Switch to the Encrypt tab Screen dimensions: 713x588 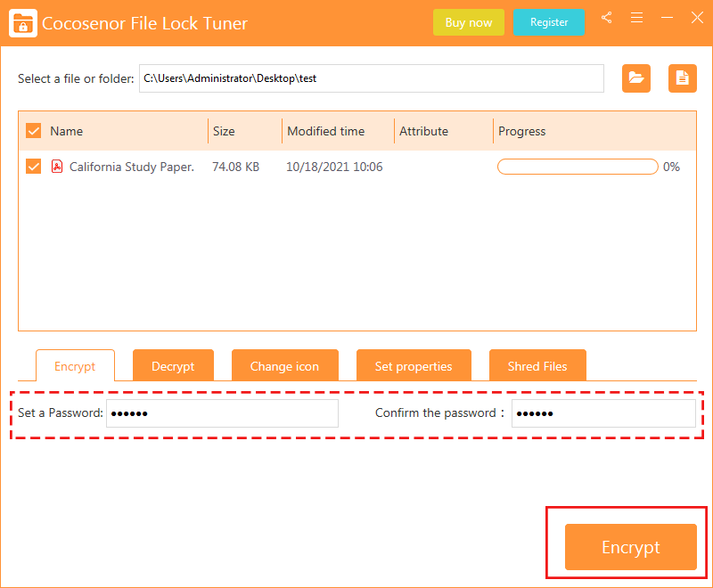tap(75, 366)
